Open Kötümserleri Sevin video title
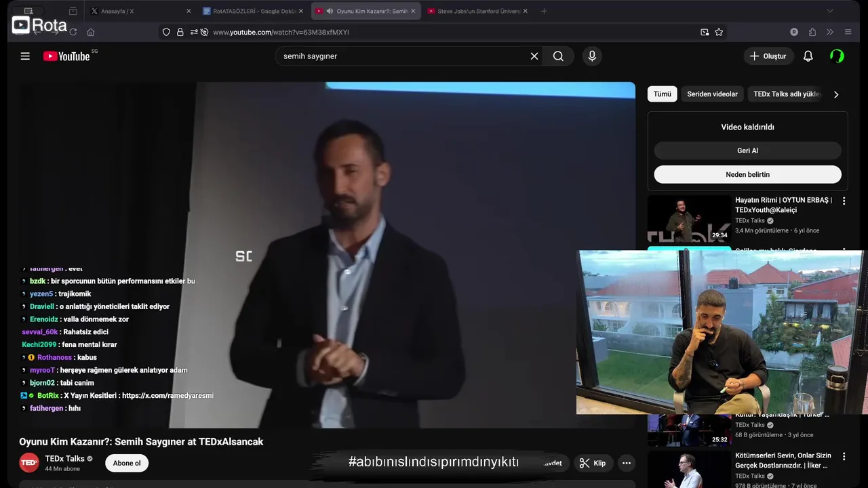Image resolution: width=868 pixels, height=488 pixels. pos(783,460)
